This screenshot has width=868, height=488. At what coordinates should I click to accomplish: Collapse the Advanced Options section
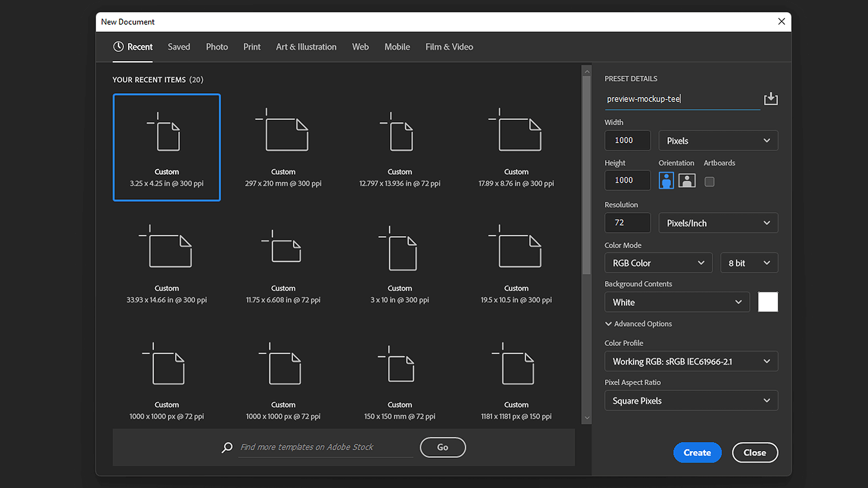[608, 324]
